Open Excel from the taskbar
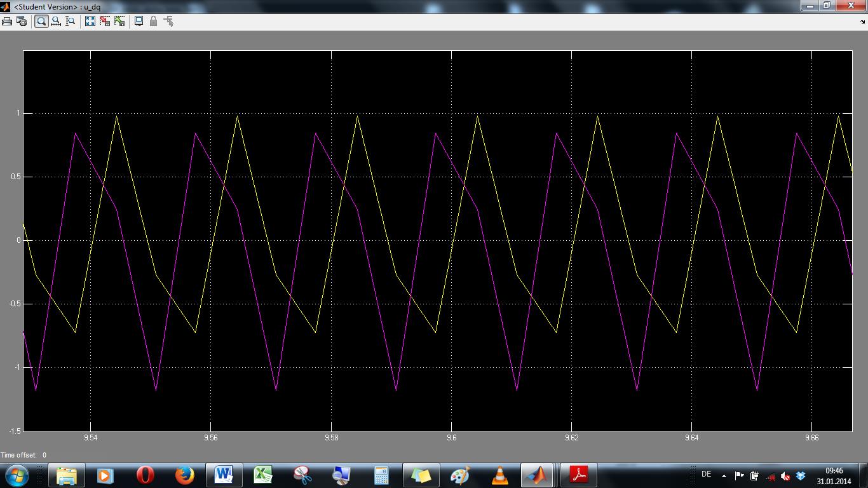868x488 pixels. [x=263, y=475]
